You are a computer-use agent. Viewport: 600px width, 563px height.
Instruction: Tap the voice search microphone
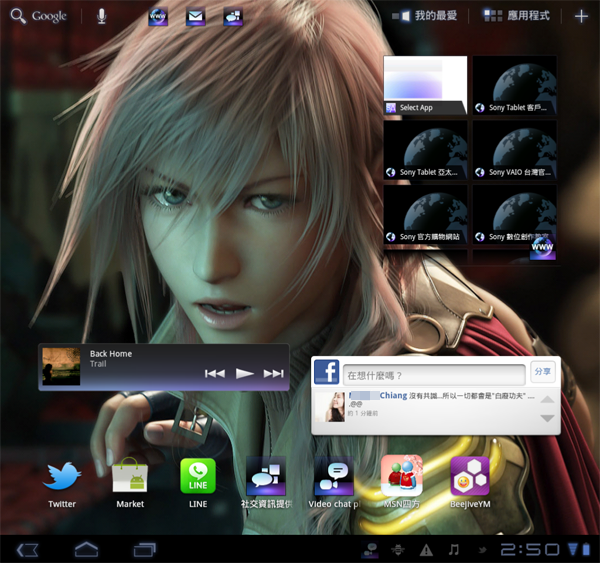click(101, 16)
